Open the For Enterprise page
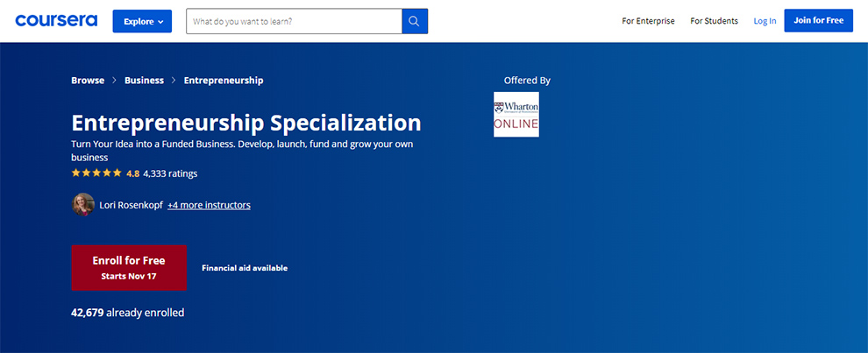The image size is (868, 353). pyautogui.click(x=648, y=21)
